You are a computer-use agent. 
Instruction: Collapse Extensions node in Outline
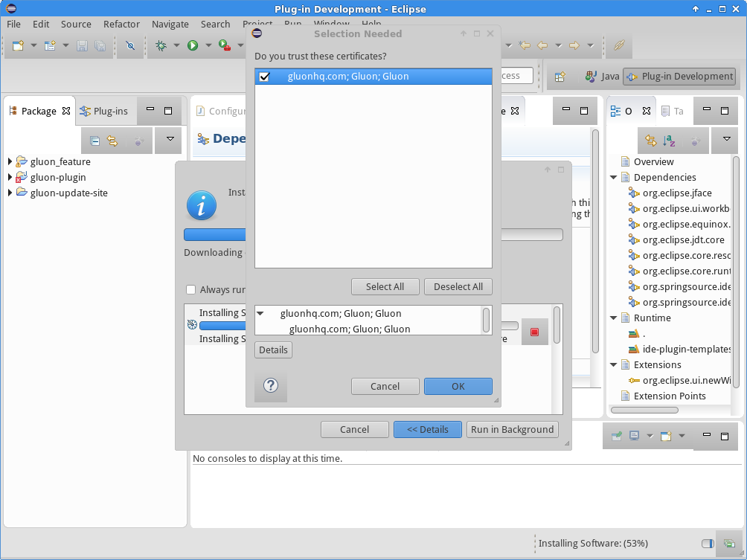[x=614, y=364]
